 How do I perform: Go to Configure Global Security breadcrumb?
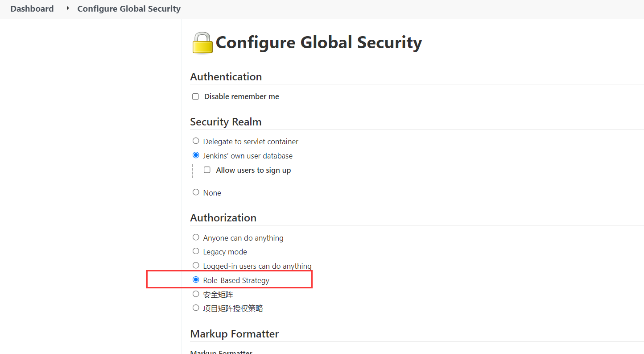[129, 9]
